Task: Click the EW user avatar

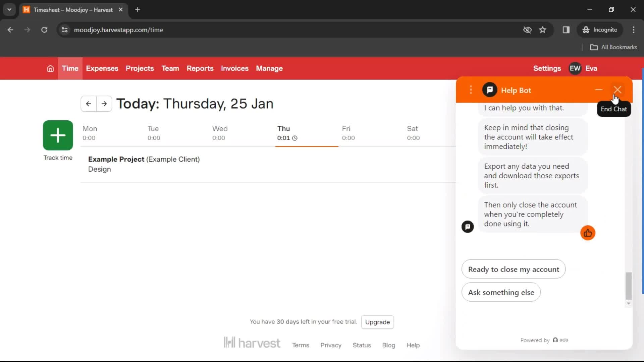Action: point(575,68)
